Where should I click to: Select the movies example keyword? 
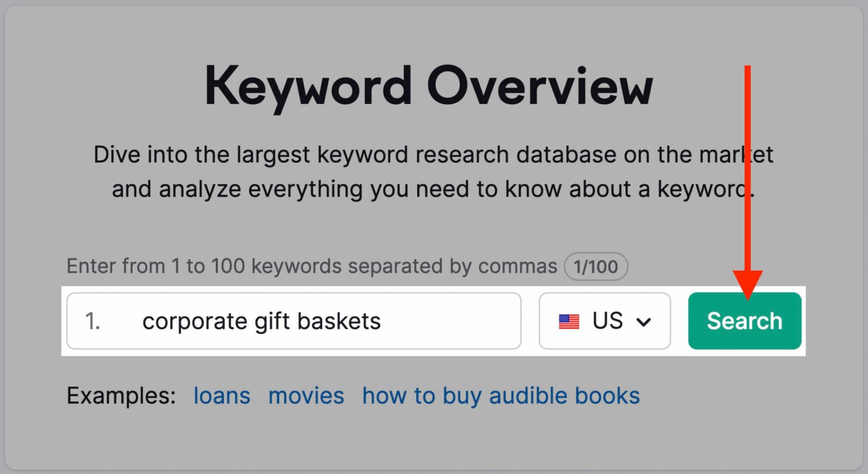(x=306, y=395)
